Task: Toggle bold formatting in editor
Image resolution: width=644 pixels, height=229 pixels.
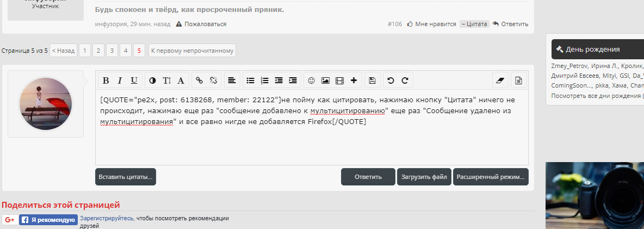Action: pyautogui.click(x=106, y=81)
